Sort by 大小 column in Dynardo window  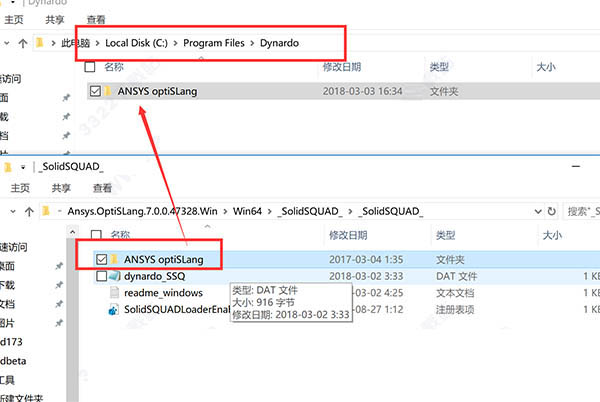[546, 67]
